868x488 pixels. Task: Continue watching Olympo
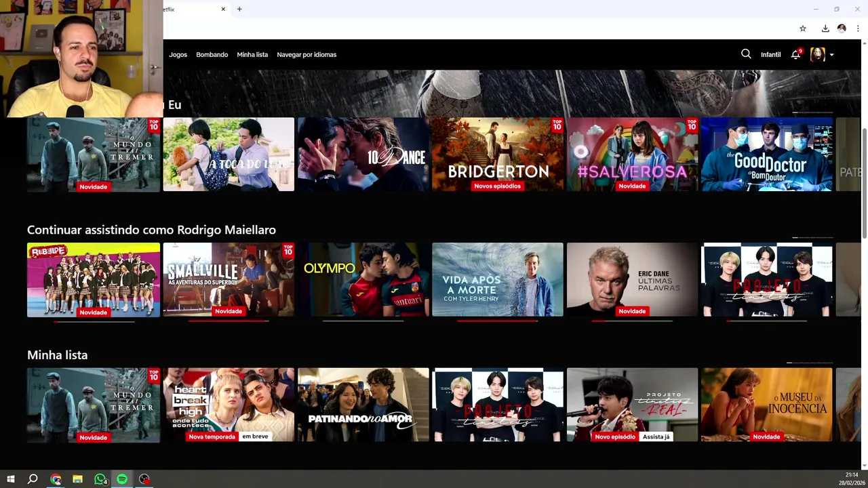tap(363, 279)
